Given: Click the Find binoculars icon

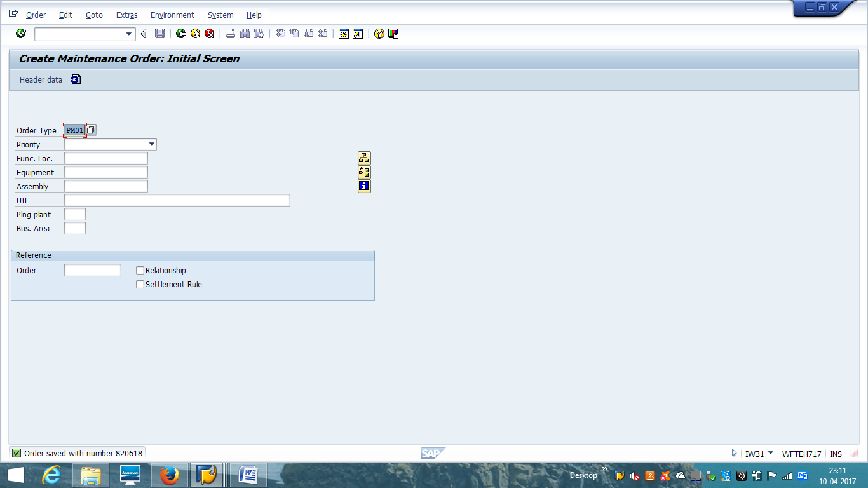Looking at the screenshot, I should click(245, 34).
